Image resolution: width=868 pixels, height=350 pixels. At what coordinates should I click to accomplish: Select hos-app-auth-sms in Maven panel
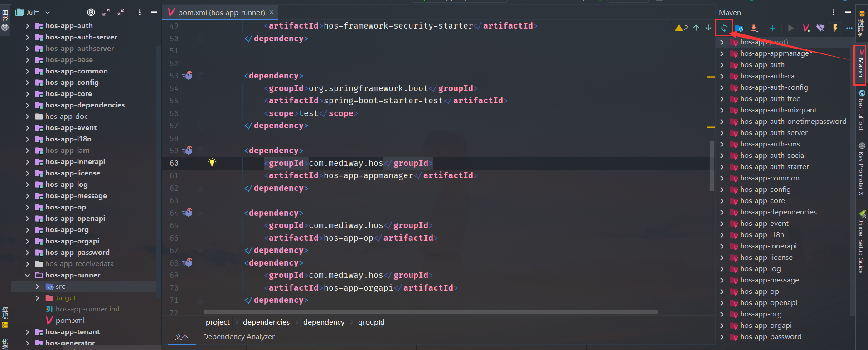770,144
